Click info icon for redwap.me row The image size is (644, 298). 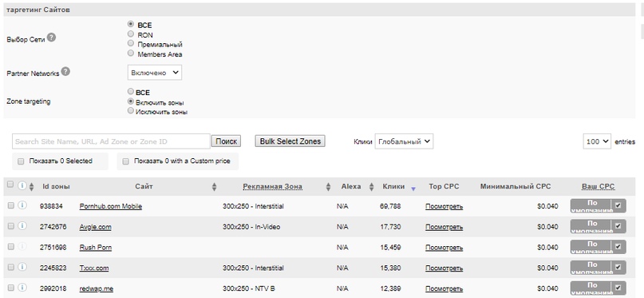coord(22,288)
